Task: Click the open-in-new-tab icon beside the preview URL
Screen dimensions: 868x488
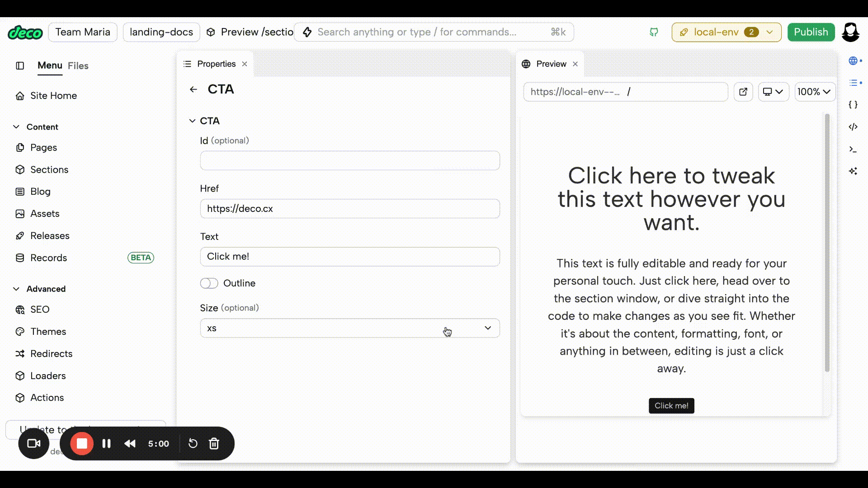Action: click(x=743, y=92)
